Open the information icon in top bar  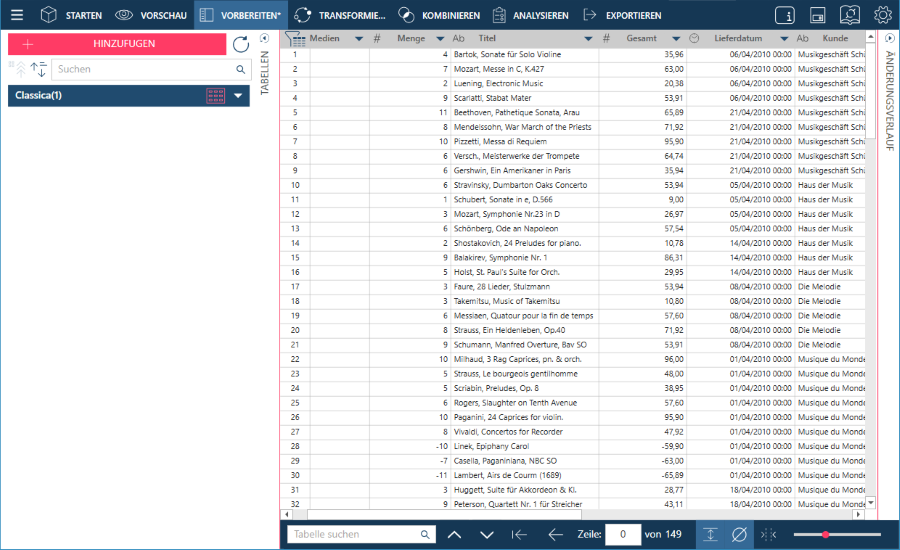785,15
